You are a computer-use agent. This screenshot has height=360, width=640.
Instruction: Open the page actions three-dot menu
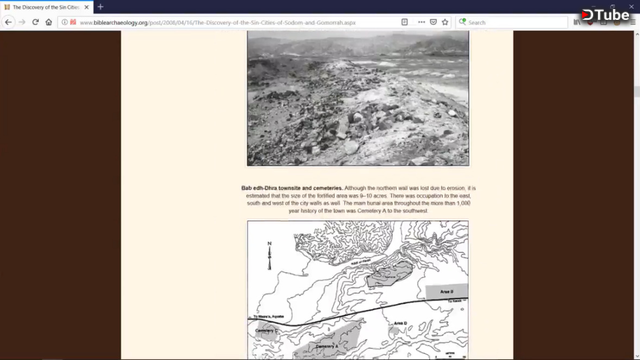(421, 22)
